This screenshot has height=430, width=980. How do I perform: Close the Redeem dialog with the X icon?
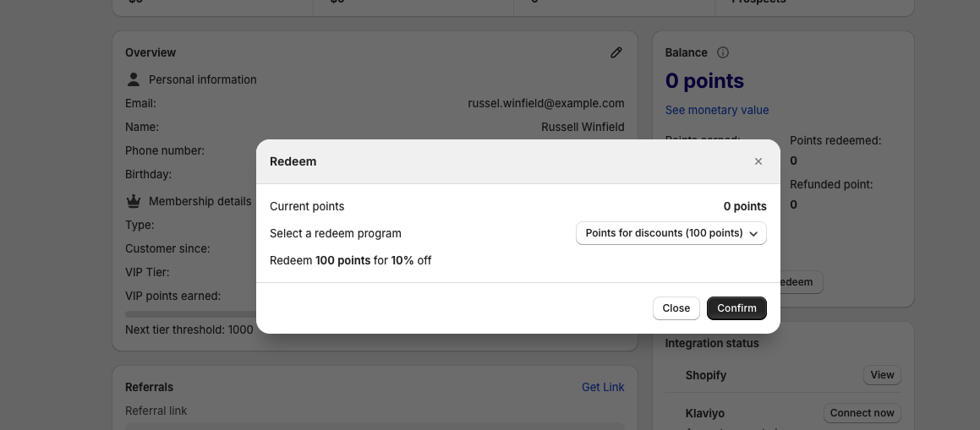tap(758, 161)
